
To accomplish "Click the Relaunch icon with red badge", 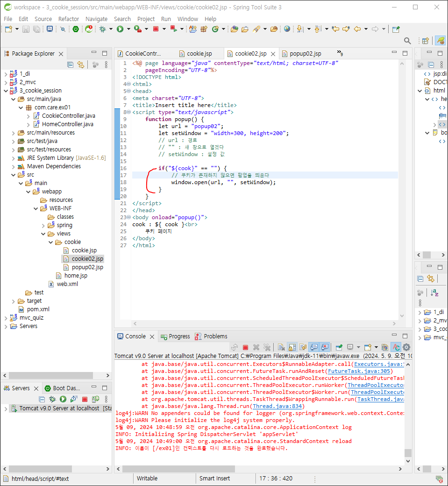I will 89,29.
